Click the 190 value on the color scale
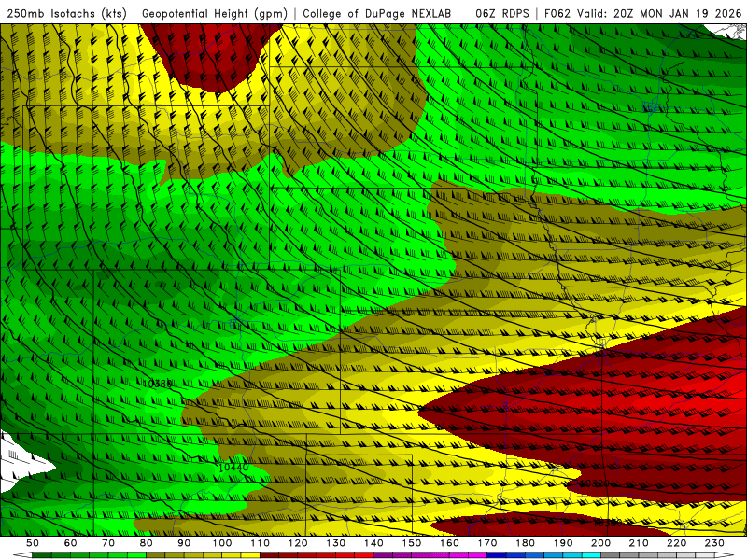The height and width of the screenshot is (560, 747). (563, 543)
